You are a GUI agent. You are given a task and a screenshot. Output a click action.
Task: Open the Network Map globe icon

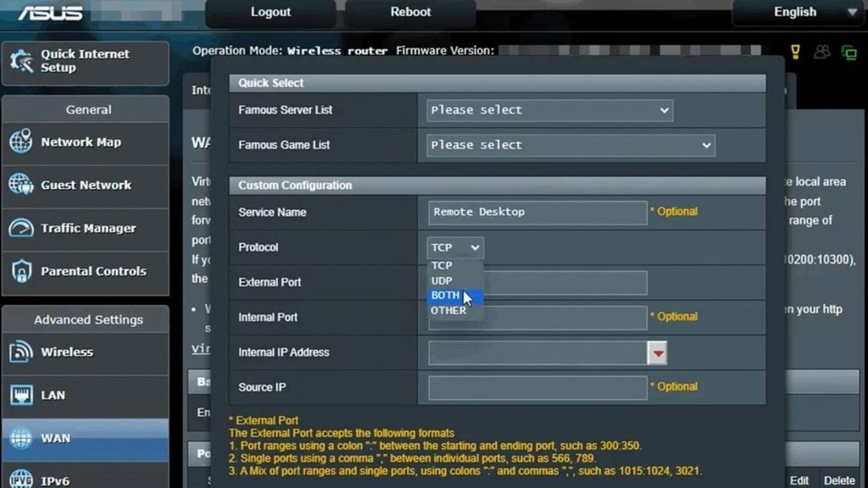pyautogui.click(x=21, y=141)
